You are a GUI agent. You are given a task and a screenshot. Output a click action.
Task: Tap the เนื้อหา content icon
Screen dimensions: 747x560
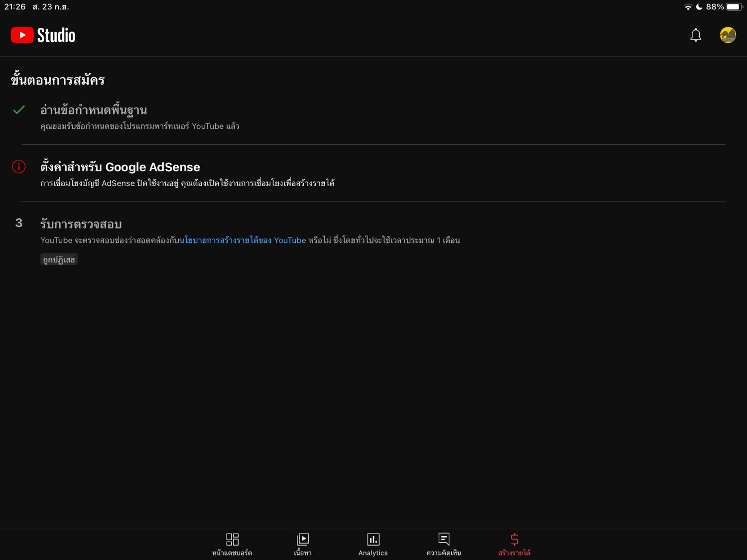tap(303, 539)
